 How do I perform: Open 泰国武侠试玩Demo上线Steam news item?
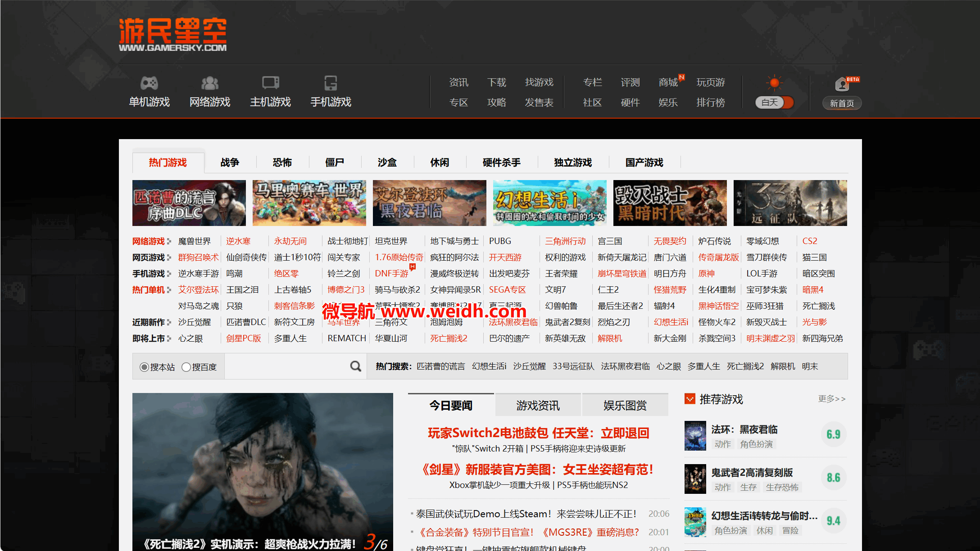pyautogui.click(x=526, y=514)
